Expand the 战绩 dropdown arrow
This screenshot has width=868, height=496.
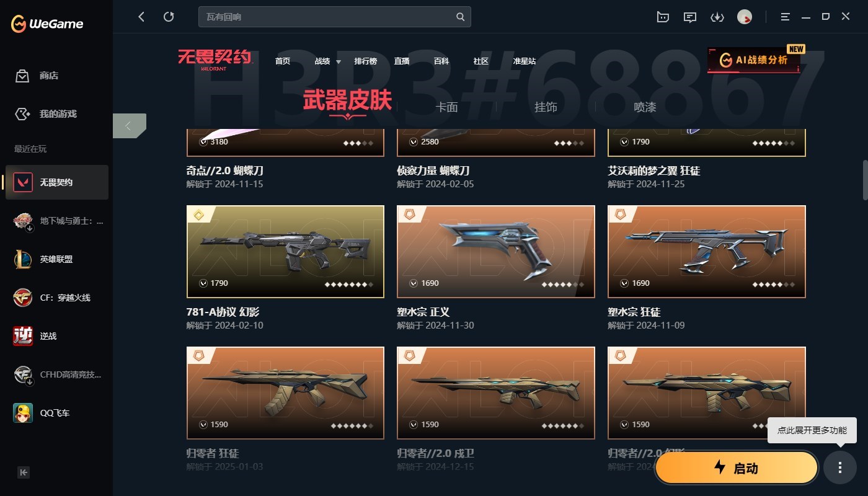(339, 61)
